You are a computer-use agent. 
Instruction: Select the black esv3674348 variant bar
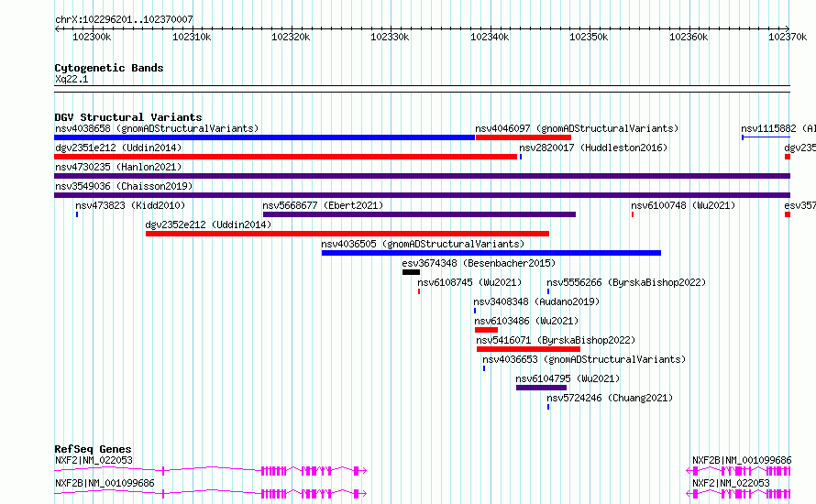point(411,272)
